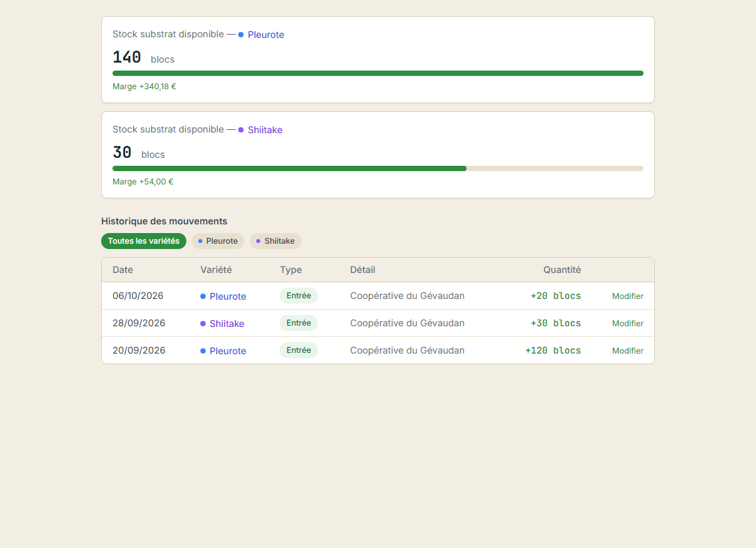Click the Shiitake stock progress bar

click(378, 168)
